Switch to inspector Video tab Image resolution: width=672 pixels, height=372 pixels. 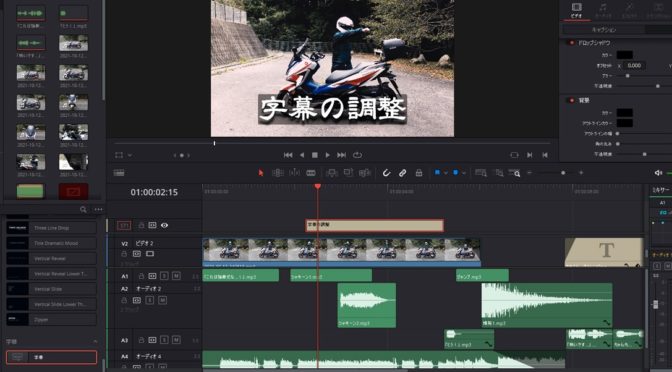[576, 10]
